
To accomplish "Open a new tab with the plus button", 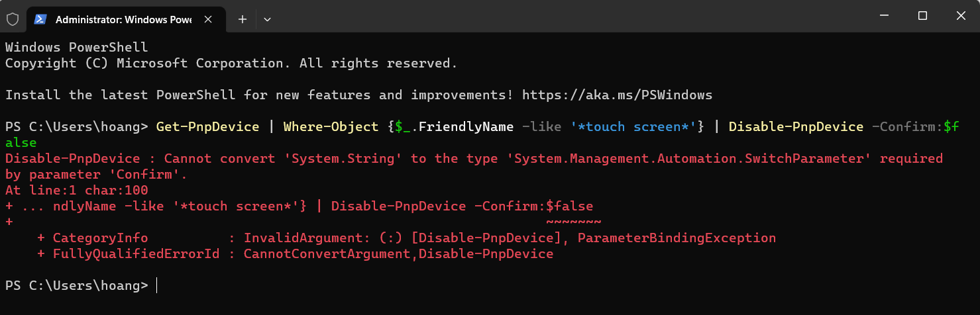I will (243, 20).
